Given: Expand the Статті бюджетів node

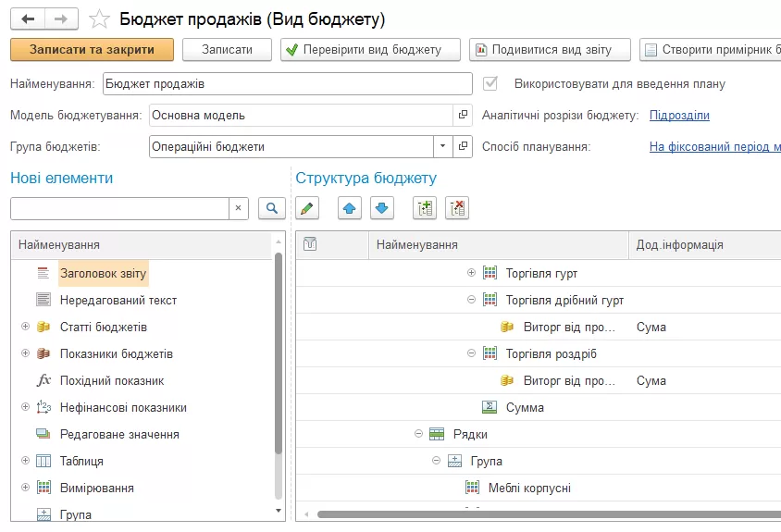Looking at the screenshot, I should point(25,327).
